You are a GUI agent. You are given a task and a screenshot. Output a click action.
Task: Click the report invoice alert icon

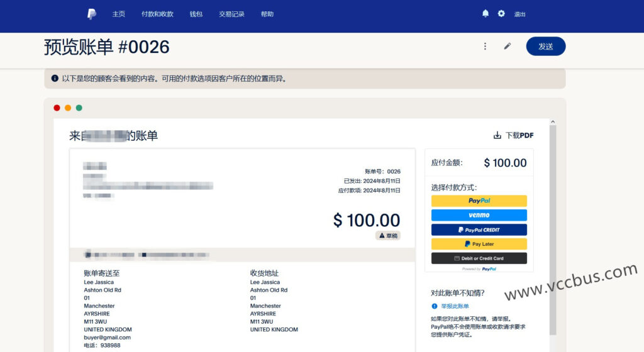[x=434, y=306]
